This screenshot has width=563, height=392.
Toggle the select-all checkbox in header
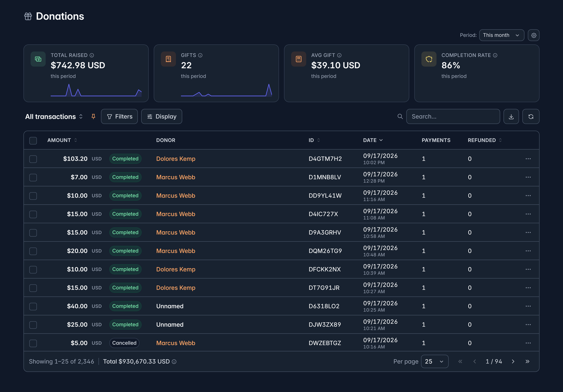point(33,140)
